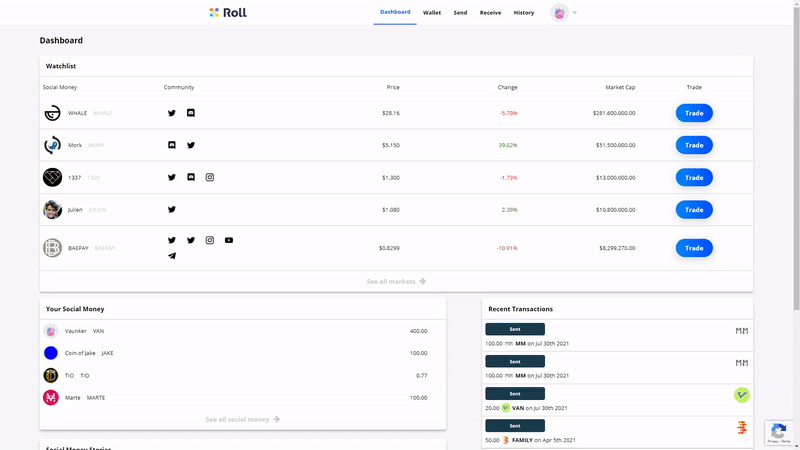Viewport: 800px width, 450px height.
Task: View the History tab
Action: tap(523, 13)
